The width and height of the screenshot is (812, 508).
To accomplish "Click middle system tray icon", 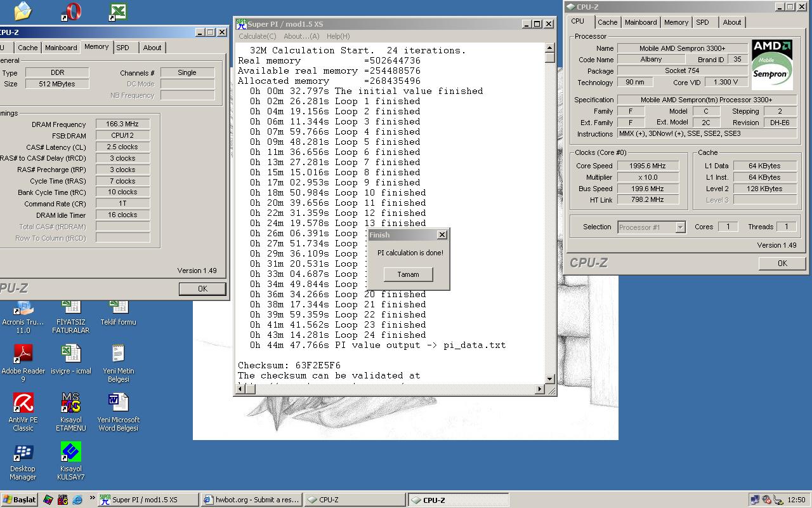I will point(766,500).
